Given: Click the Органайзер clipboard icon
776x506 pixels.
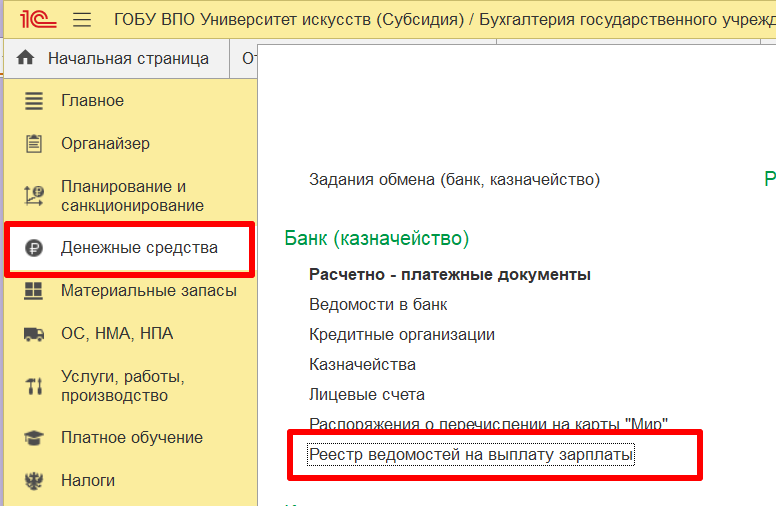Looking at the screenshot, I should coord(34,144).
